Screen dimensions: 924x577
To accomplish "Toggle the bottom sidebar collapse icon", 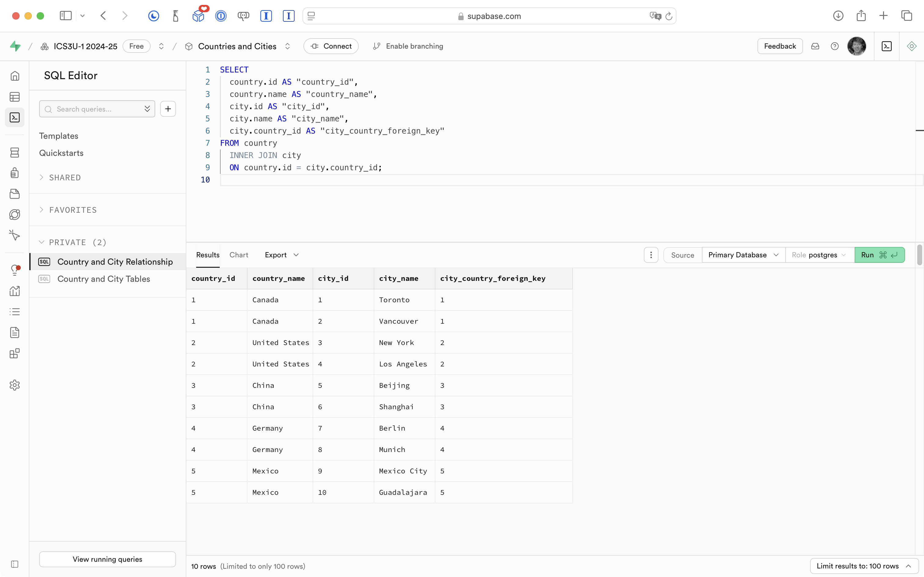I will pyautogui.click(x=14, y=564).
